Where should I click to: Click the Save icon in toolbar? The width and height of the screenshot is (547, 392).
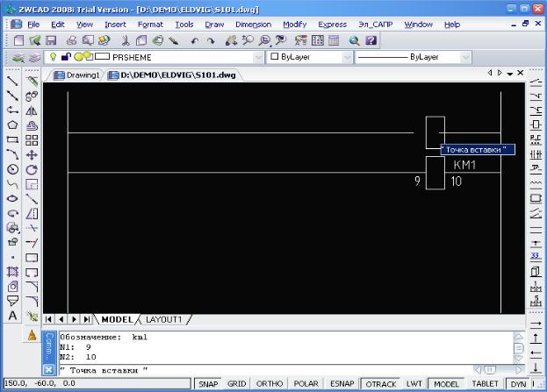(x=52, y=40)
